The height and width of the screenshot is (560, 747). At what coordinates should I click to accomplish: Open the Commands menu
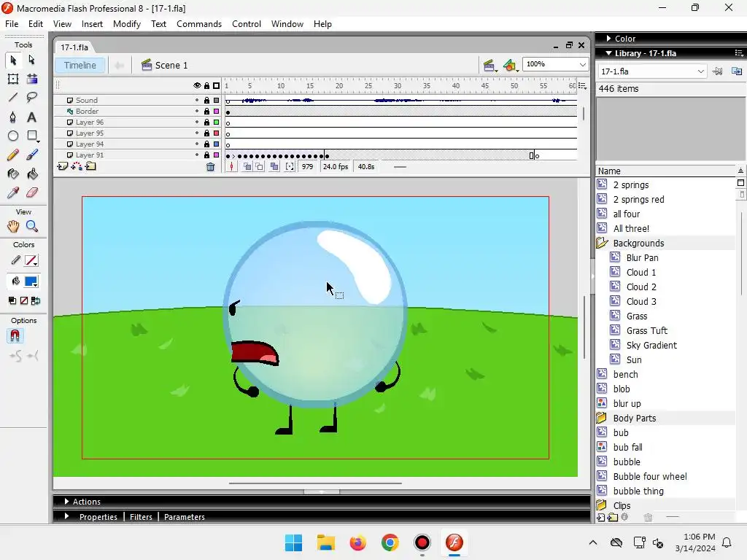[x=199, y=24]
